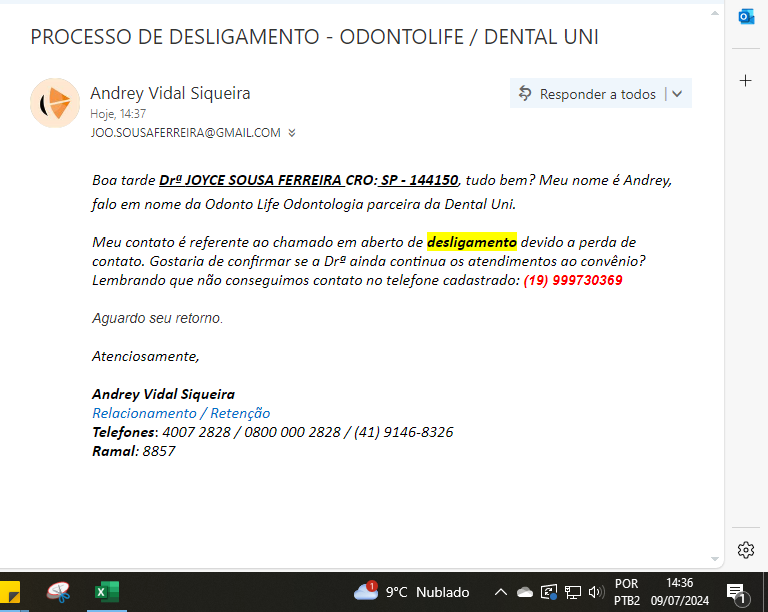Click the email subject PROCESSO DE DESLIGAMENTO
Screen dimensions: 768x612
[x=314, y=37]
